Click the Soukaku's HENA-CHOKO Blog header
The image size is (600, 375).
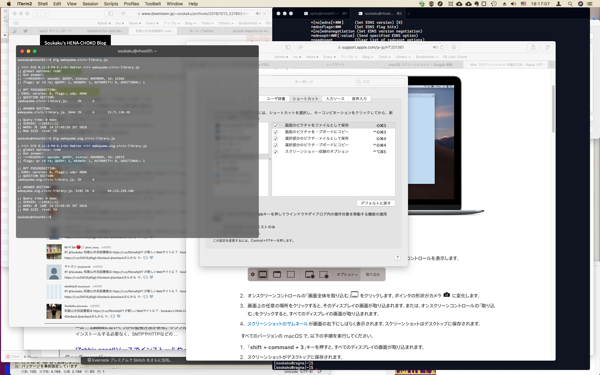[75, 43]
